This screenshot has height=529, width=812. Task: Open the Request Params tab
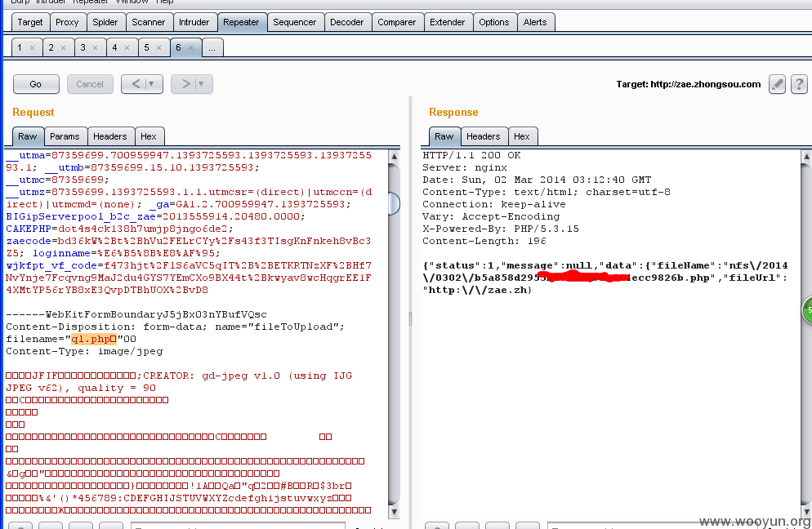pos(65,136)
